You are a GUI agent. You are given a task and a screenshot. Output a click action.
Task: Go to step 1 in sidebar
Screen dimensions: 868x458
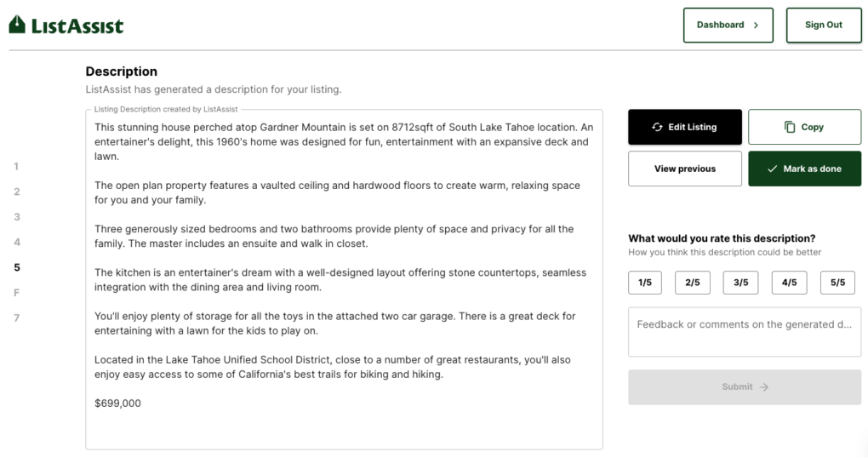tap(16, 166)
